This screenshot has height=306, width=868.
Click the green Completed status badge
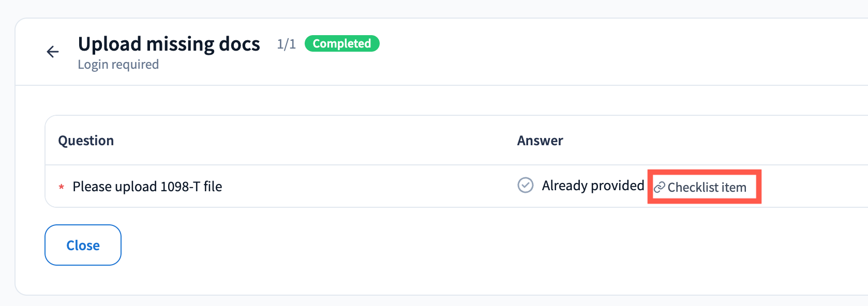coord(342,43)
